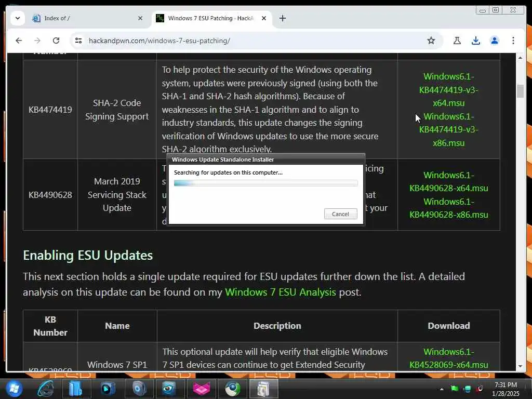Screen dimensions: 532x399
Task: Bookmark this page with the star
Action: coord(431,41)
